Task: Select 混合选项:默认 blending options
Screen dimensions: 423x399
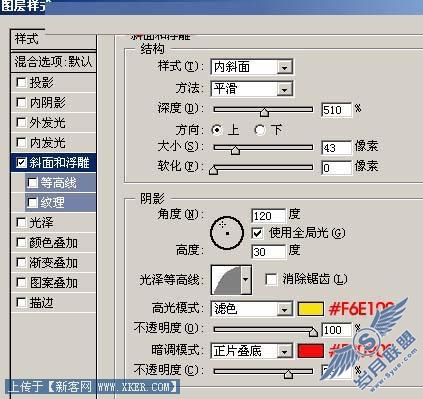Action: point(53,62)
